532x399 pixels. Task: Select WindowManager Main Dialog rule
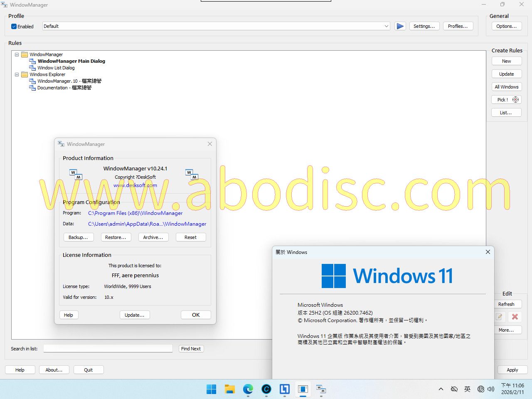[x=71, y=61]
